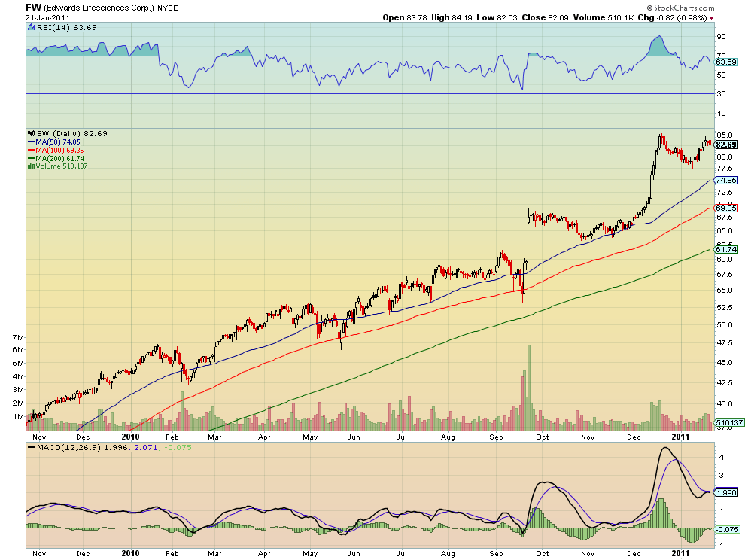The image size is (745, 560).
Task: Click the Volume 510,137 legend entry
Action: 61,166
